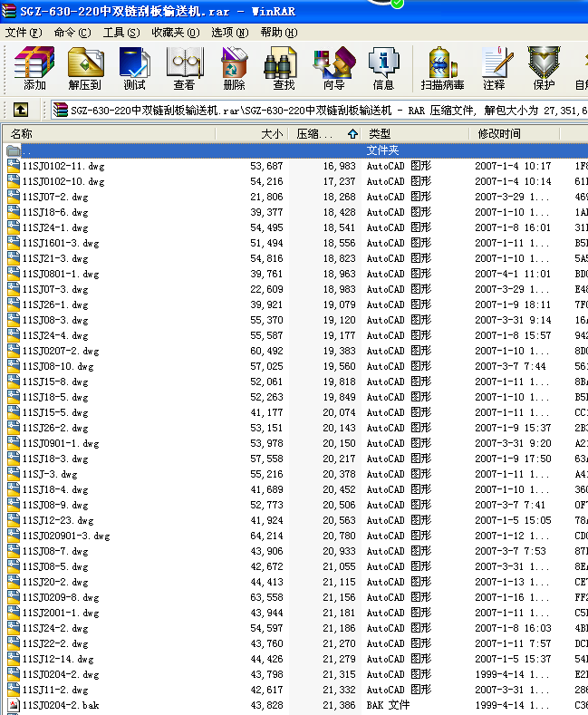Click the Add (添加) toolbar icon
Image resolution: width=588 pixels, height=715 pixels.
pos(34,62)
